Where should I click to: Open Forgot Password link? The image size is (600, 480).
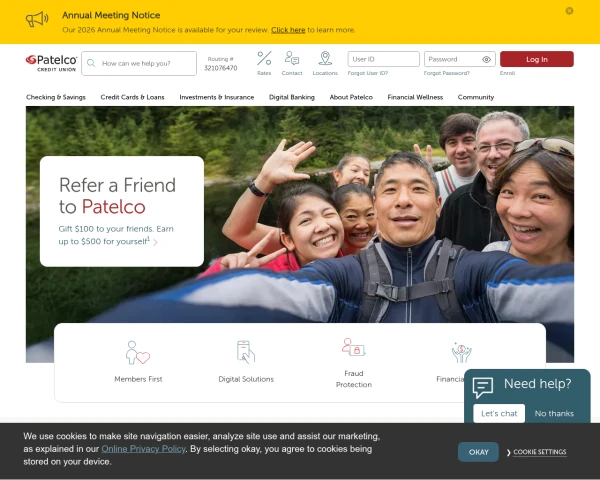pos(447,73)
